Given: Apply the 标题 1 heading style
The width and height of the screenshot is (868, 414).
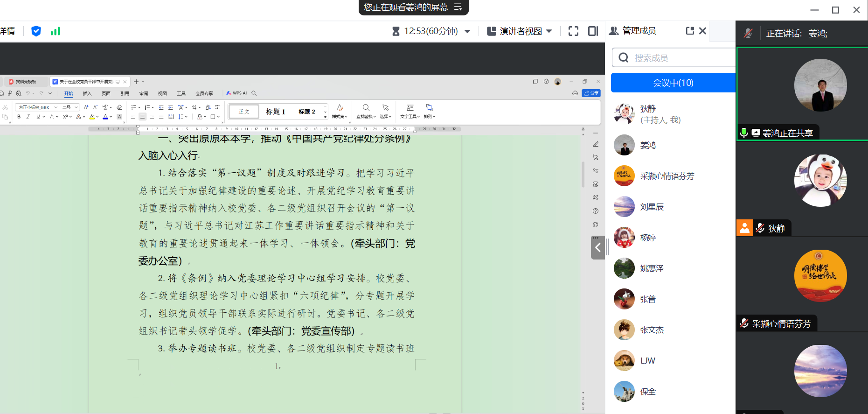Looking at the screenshot, I should [275, 112].
